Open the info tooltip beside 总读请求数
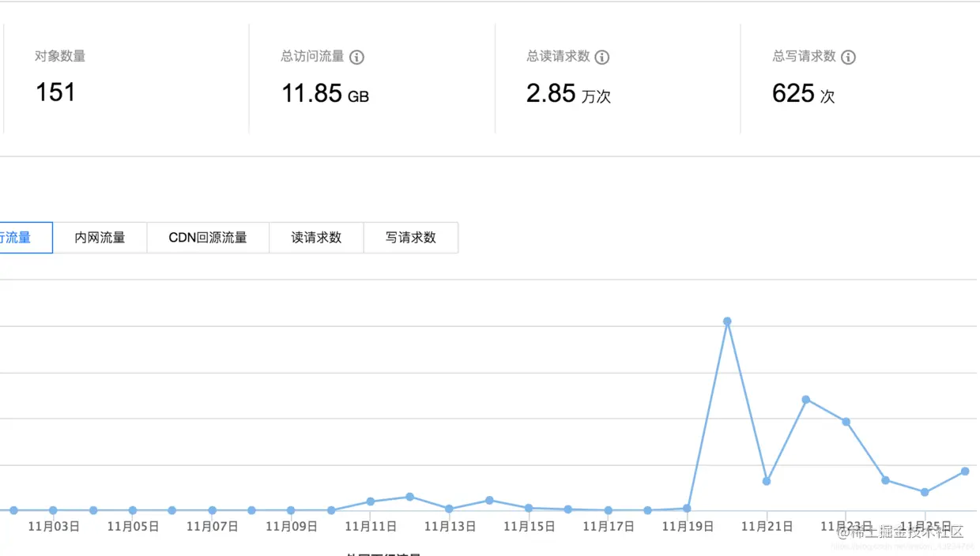This screenshot has width=980, height=556. tap(600, 56)
